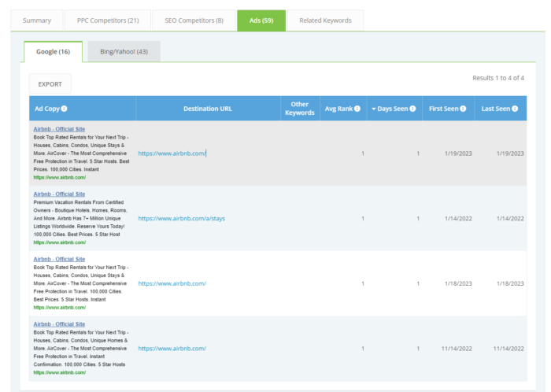Image resolution: width=551 pixels, height=392 pixels.
Task: Click the Last Seen info icon
Action: click(x=515, y=109)
